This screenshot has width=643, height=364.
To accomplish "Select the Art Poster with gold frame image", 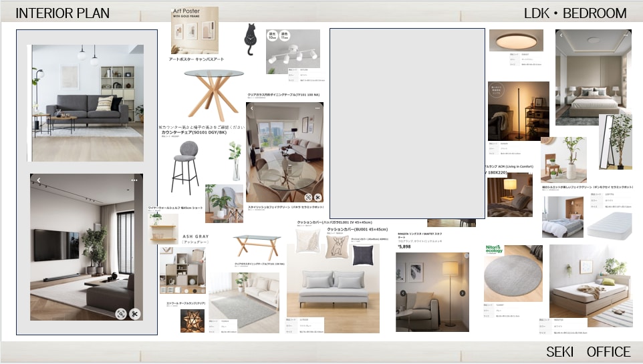I will click(x=195, y=30).
